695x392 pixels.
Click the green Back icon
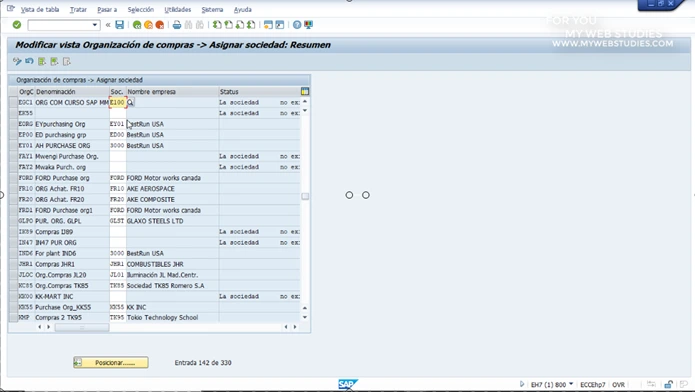137,25
